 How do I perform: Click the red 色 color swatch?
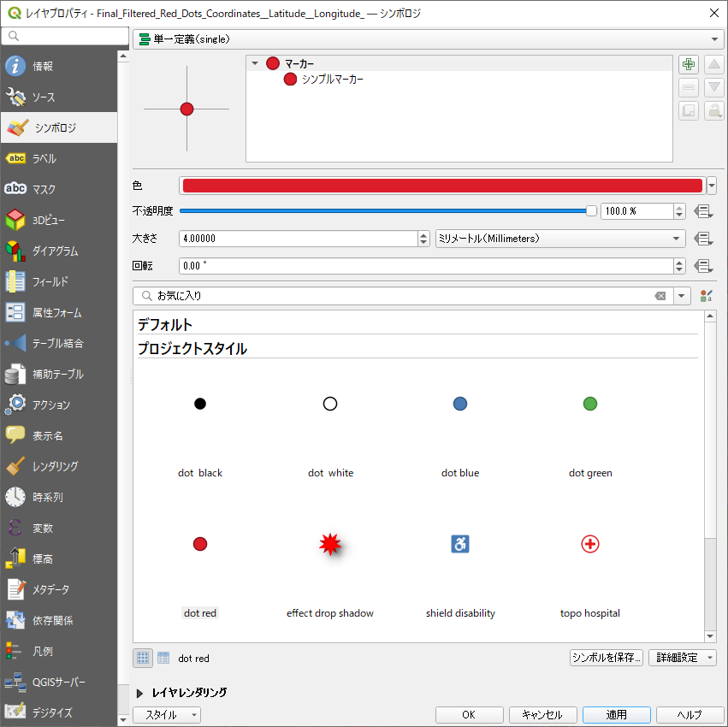pos(441,186)
